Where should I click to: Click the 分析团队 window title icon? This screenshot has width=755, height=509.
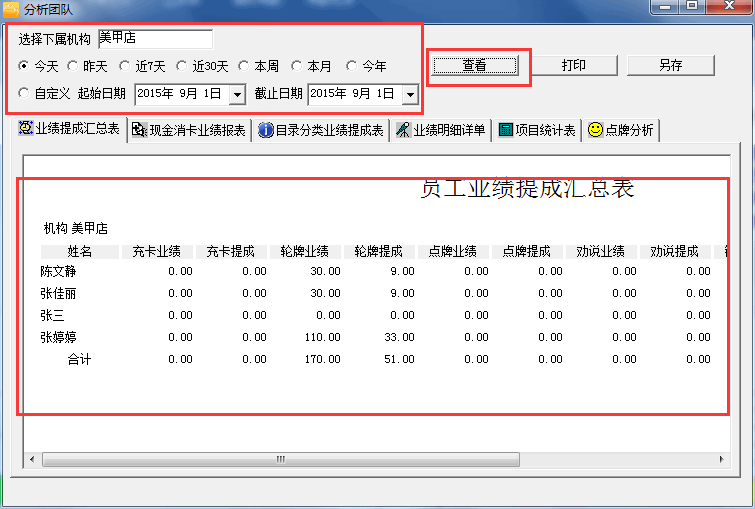point(11,9)
